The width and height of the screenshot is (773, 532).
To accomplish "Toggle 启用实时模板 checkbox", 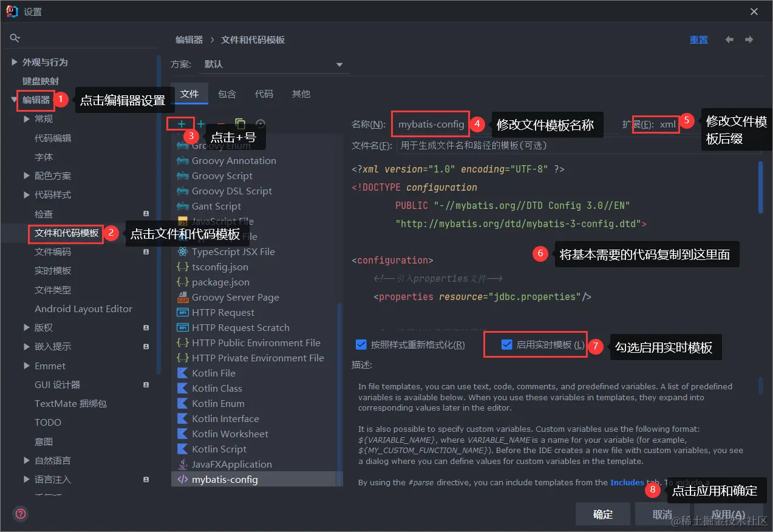I will pyautogui.click(x=507, y=344).
